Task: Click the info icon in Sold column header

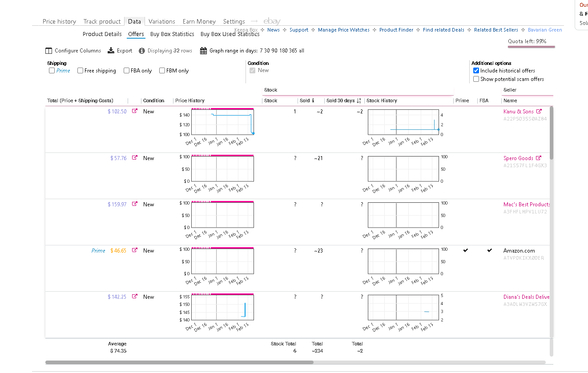Action: coord(313,100)
